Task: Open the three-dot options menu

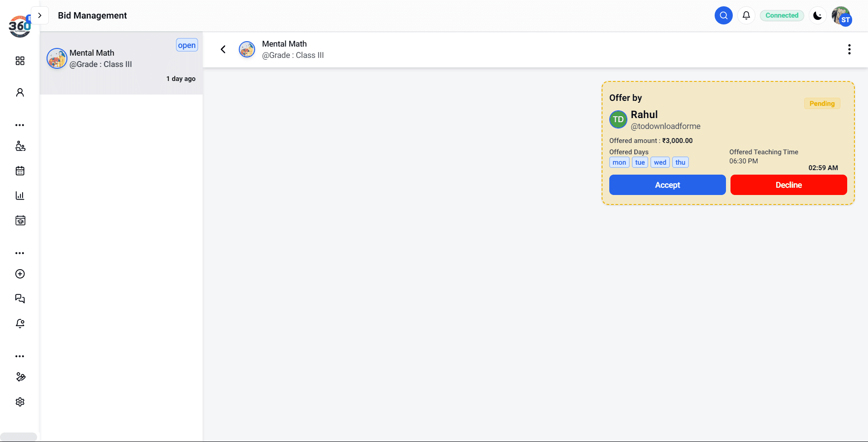Action: click(x=849, y=49)
